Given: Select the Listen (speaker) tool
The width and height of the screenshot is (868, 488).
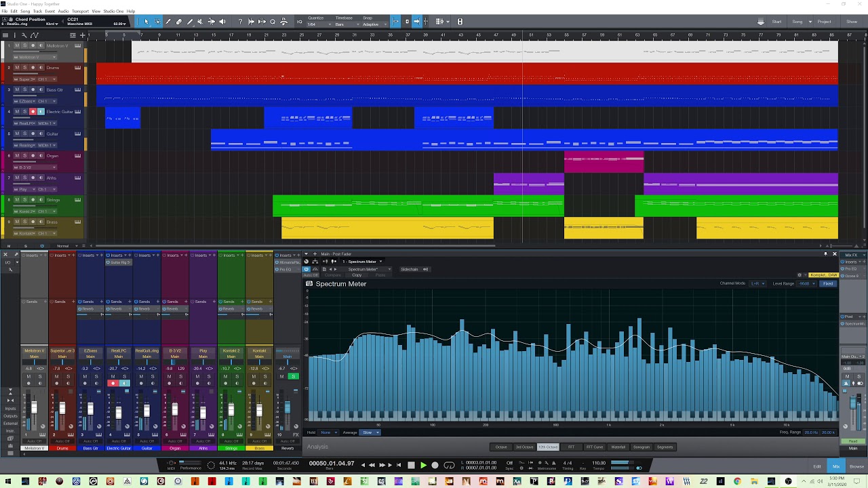Looking at the screenshot, I should click(222, 22).
